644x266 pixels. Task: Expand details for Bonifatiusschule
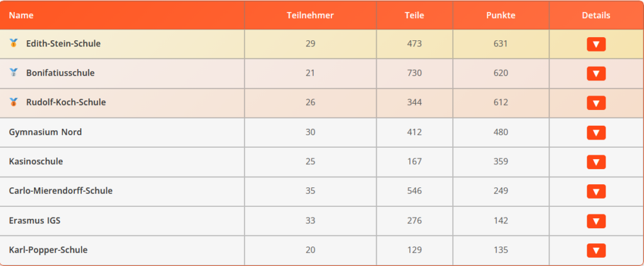pyautogui.click(x=596, y=74)
